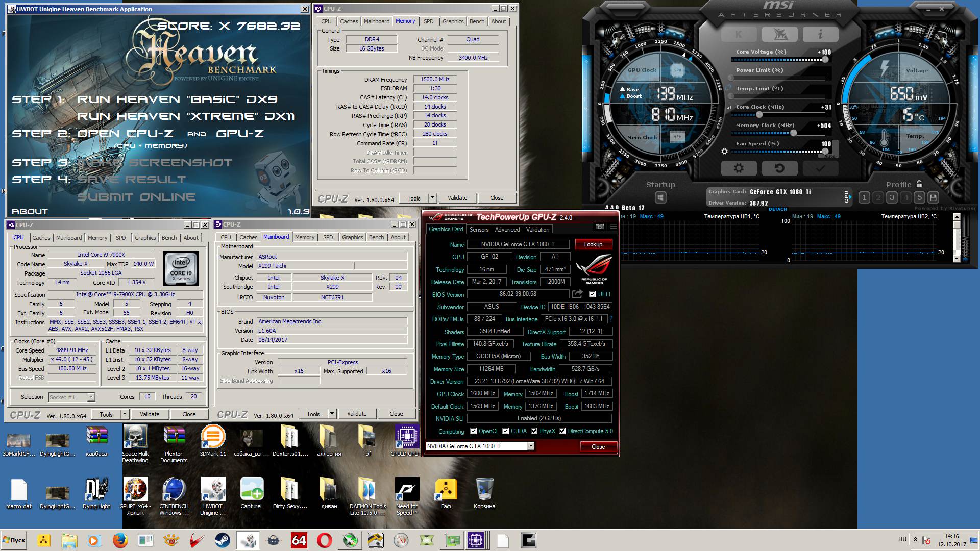Click SAVE RESULT step in HWBOT Heaven

[132, 180]
